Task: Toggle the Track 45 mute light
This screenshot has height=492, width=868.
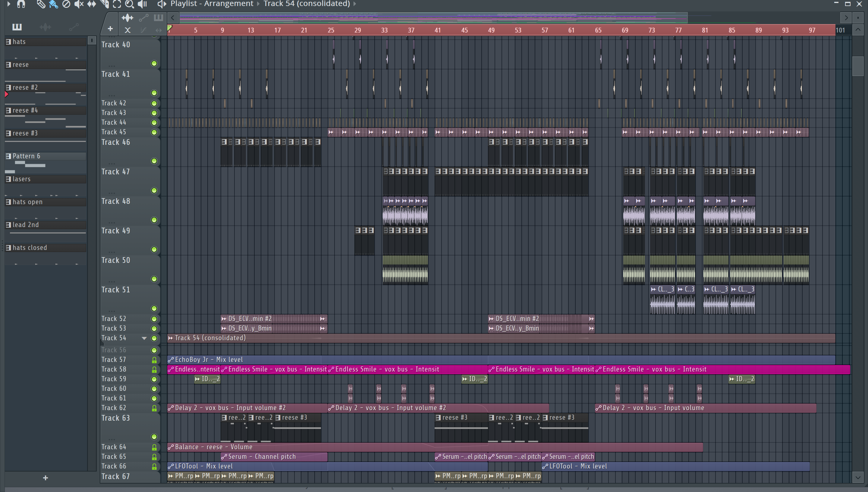Action: [x=154, y=132]
